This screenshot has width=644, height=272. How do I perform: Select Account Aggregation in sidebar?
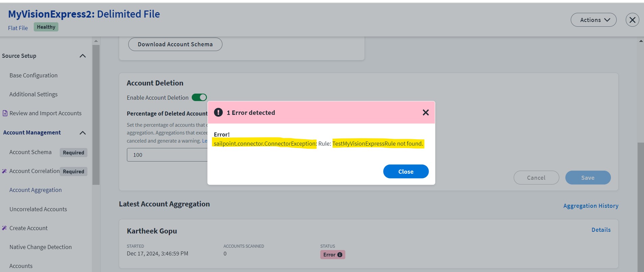[35, 190]
